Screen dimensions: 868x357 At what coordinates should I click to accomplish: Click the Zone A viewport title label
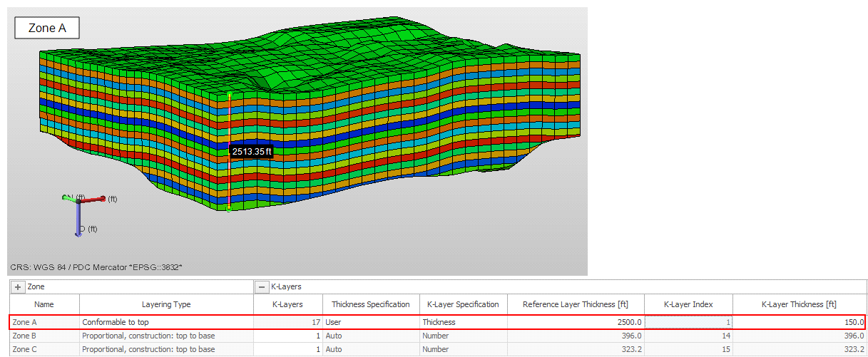point(47,28)
